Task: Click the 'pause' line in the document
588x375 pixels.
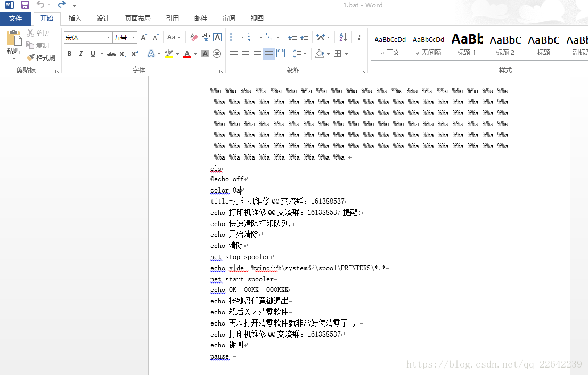Action: pyautogui.click(x=219, y=356)
